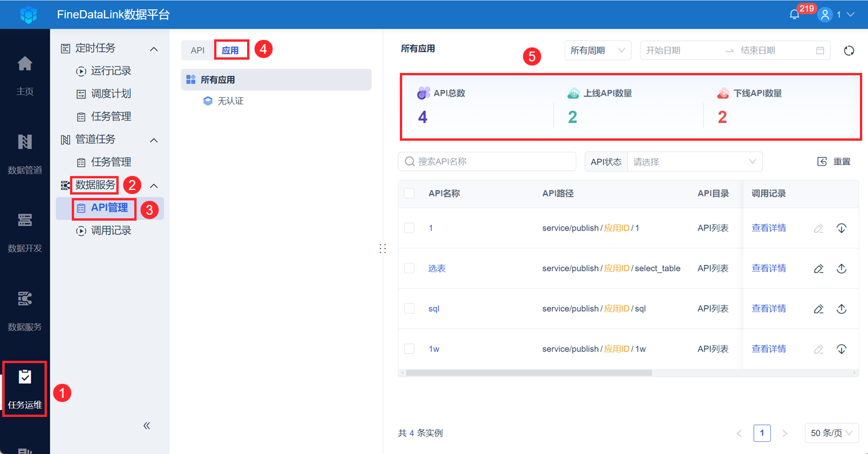Image resolution: width=868 pixels, height=454 pixels.
Task: Click the 上线API数量 statistic icon
Action: (x=573, y=93)
